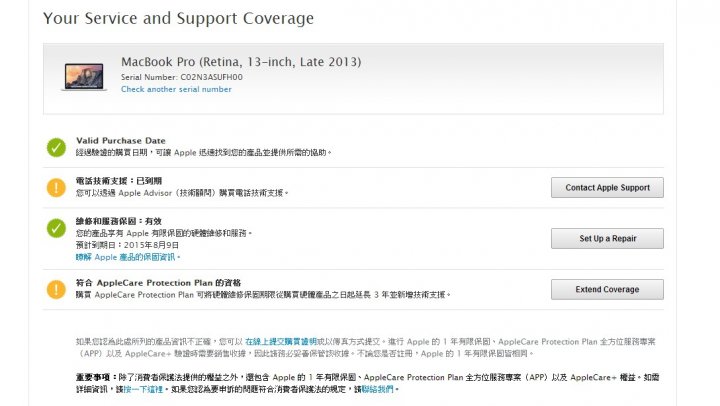
Task: Click the green checkmark beside Valid Purchase Date
Action: click(56, 147)
